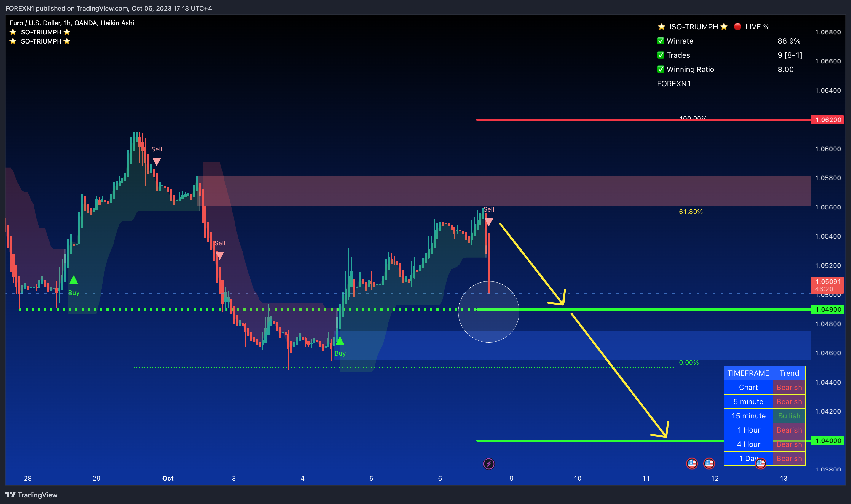Image resolution: width=851 pixels, height=504 pixels.
Task: Click the Oct date label on time axis
Action: (168, 478)
